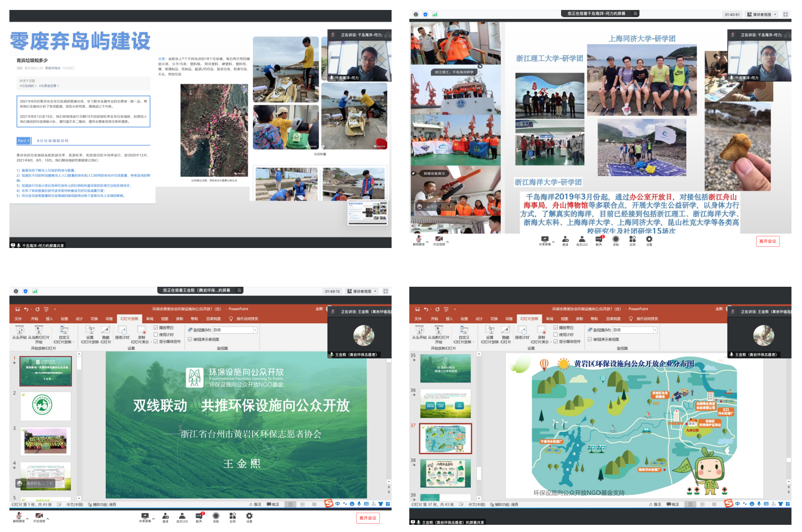Click 从头开始 slideshow icon in the title-slide PowerPoint
Viewport: 802px width, 532px height.
point(19,330)
